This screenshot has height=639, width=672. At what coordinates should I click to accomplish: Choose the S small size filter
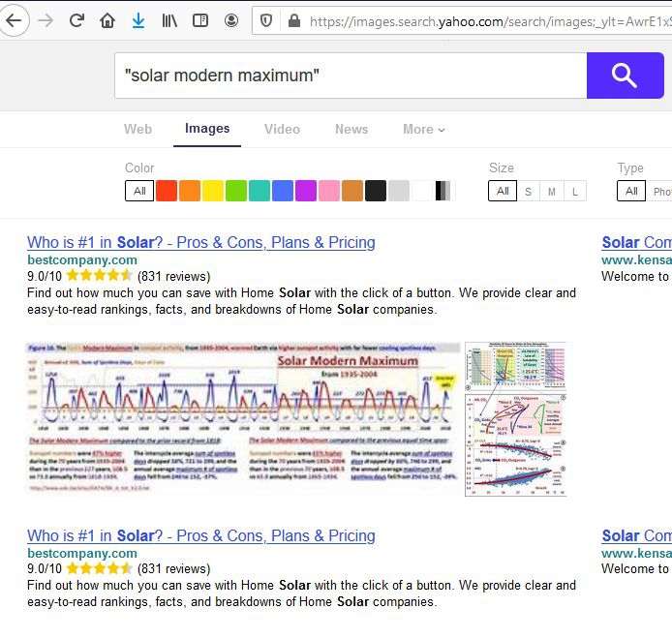click(528, 191)
